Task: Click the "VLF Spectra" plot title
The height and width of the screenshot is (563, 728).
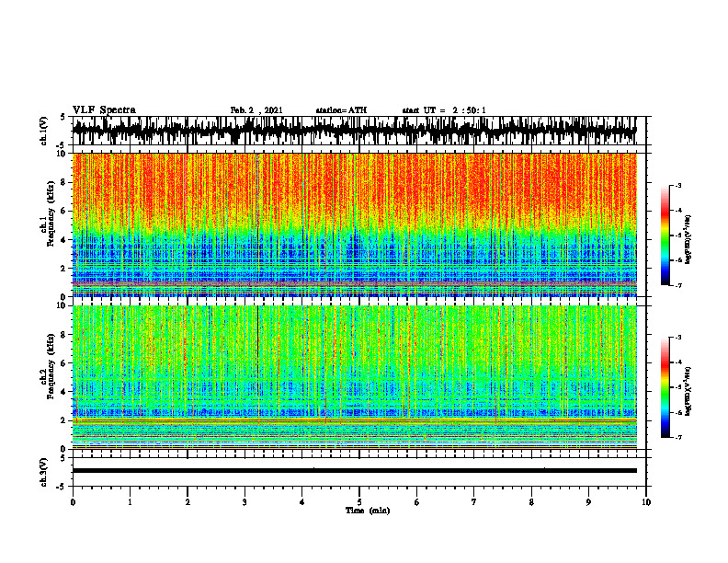Action: pyautogui.click(x=104, y=110)
